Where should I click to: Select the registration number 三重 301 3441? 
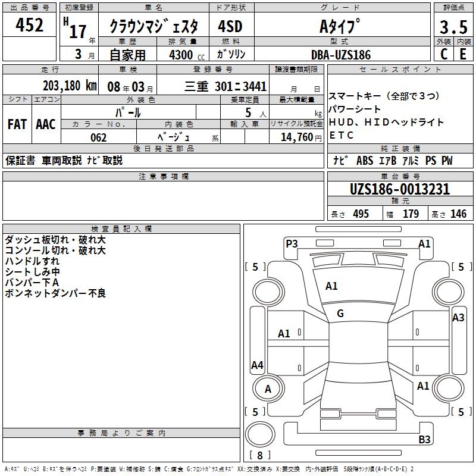(226, 86)
